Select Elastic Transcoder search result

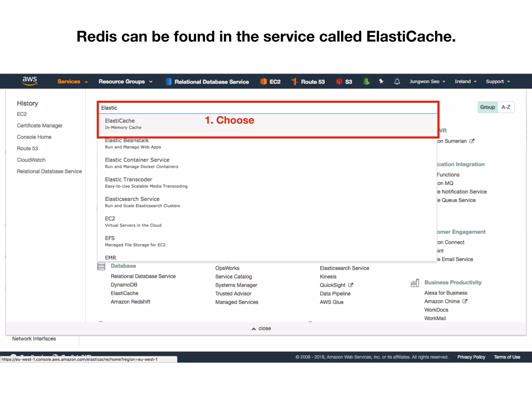267,182
